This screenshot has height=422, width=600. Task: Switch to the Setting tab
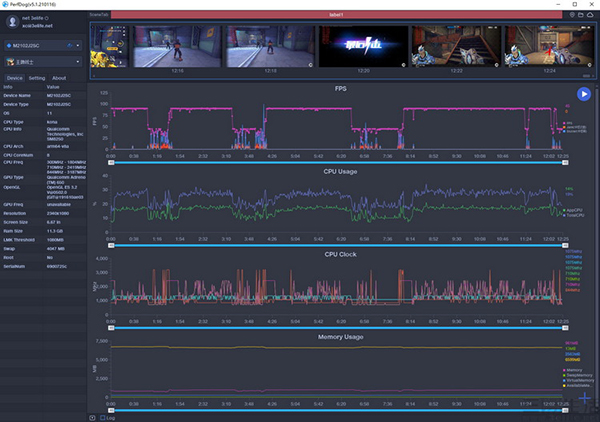[37, 77]
